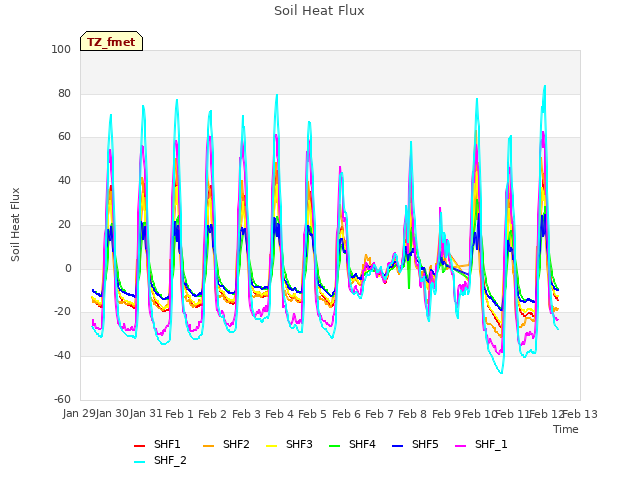Viewport: 640px width, 480px height.
Task: Click the SHF4 legend label
Action: pos(362,444)
